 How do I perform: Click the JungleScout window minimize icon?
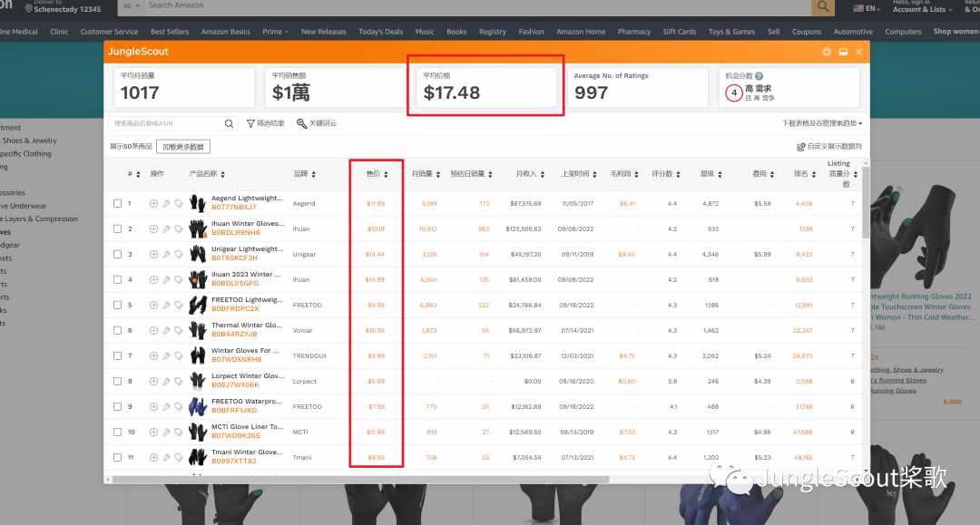click(x=843, y=52)
